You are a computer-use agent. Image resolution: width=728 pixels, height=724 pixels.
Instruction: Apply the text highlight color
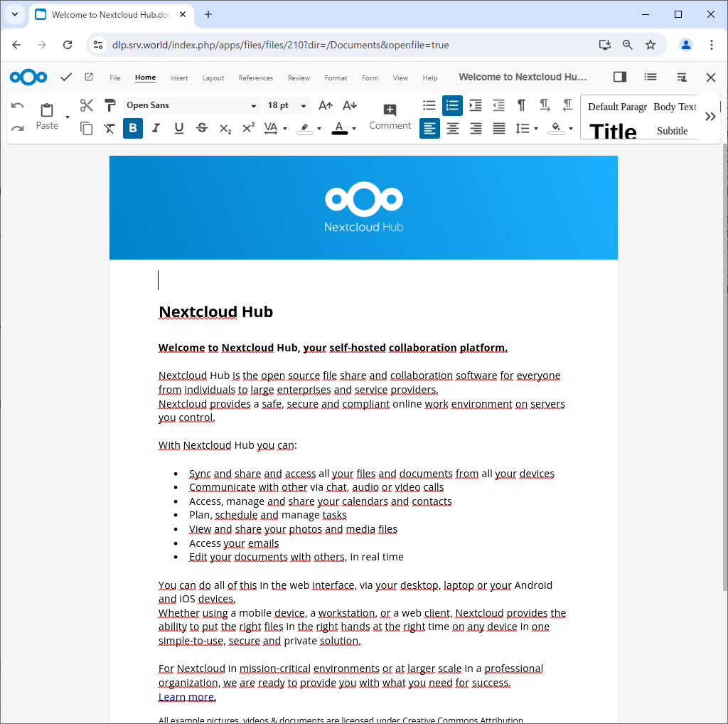tap(305, 128)
